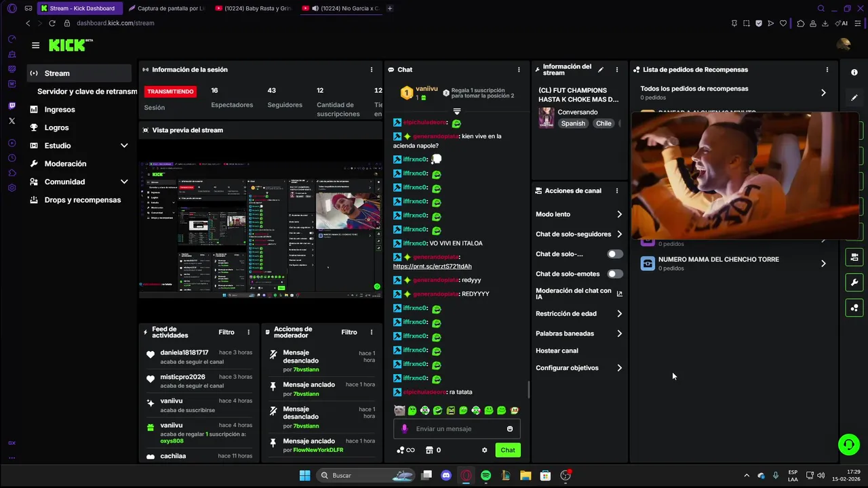Screen dimensions: 868x488
Task: Open Opera sidebar settings gear
Action: coord(12,188)
